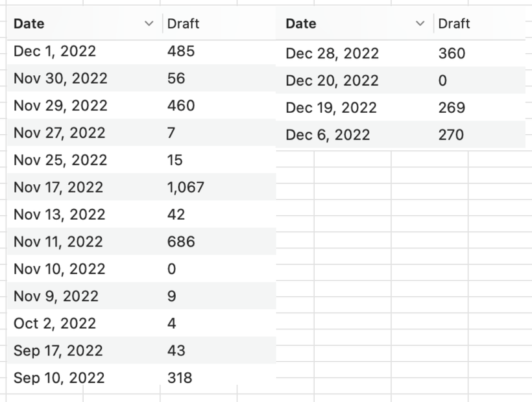532x402 pixels.
Task: Click the cell with value 686
Action: pyautogui.click(x=219, y=242)
